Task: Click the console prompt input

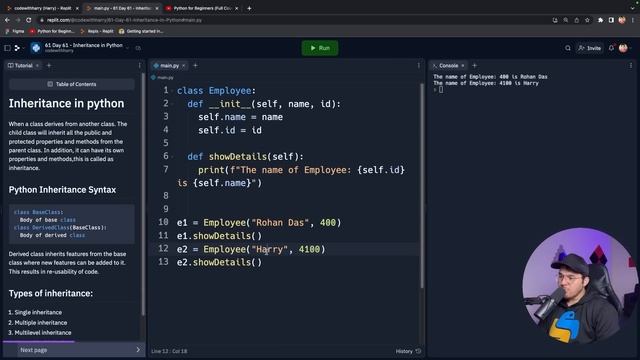Action: coord(441,90)
